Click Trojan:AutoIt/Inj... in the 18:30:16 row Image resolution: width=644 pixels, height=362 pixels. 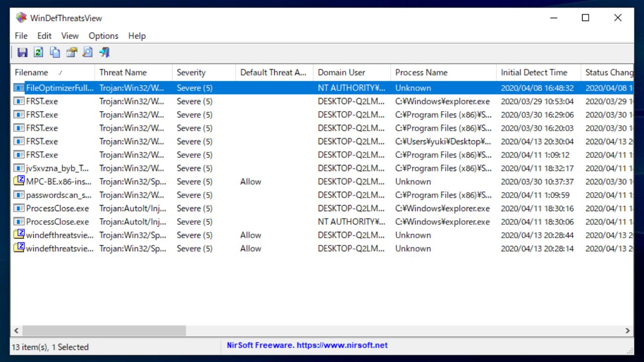[133, 208]
